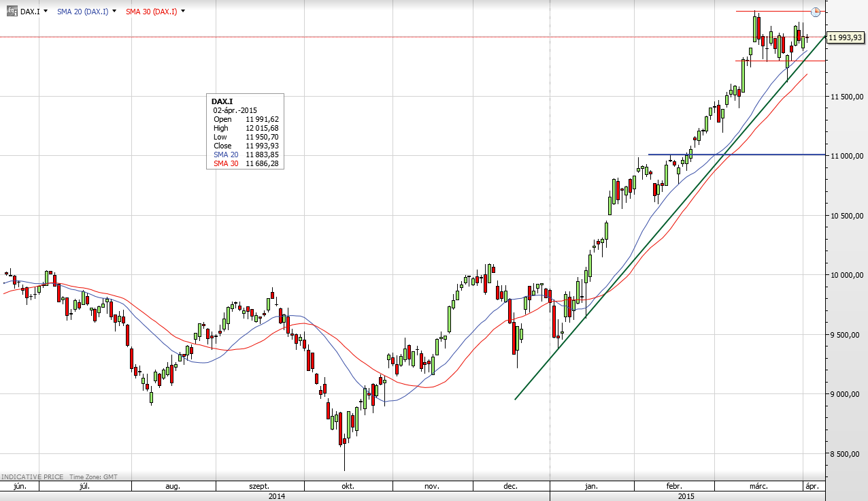Viewport: 868px width, 501px height.
Task: Click the 10 000,00 price axis label
Action: tap(847, 276)
